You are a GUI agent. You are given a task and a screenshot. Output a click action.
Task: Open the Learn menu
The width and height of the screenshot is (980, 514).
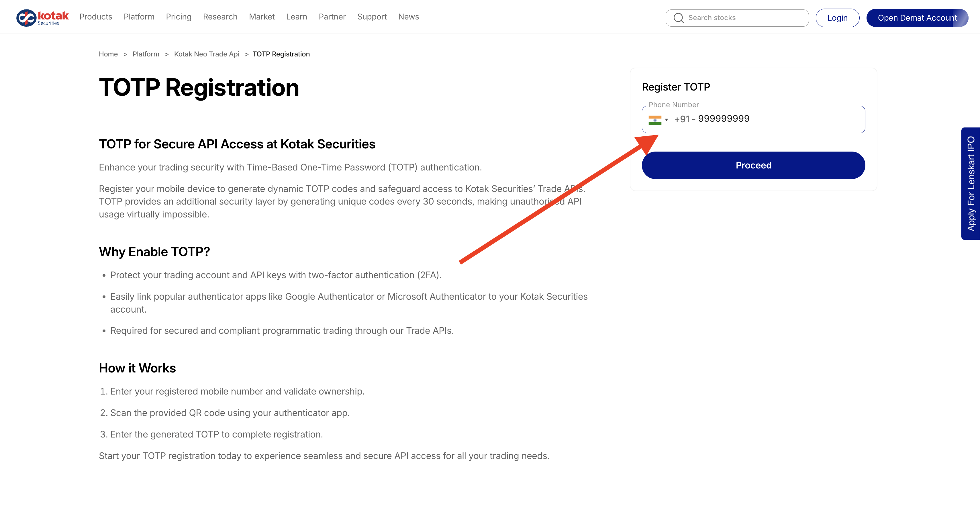296,17
